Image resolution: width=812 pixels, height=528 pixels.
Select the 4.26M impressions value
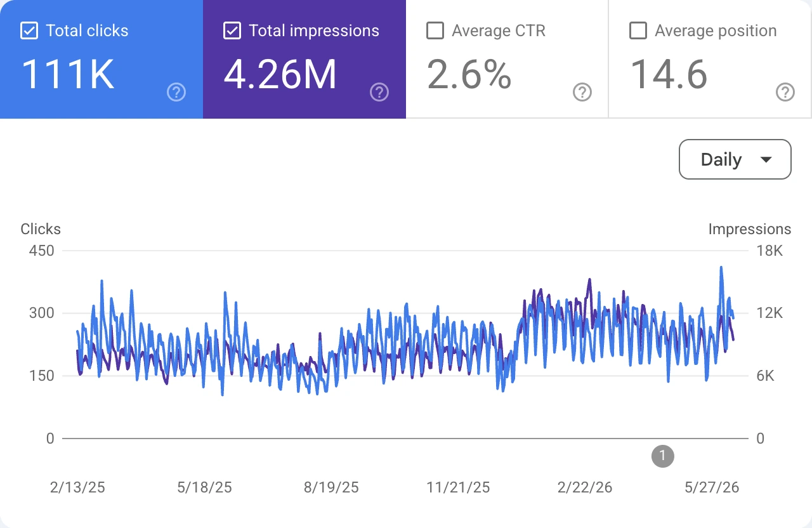click(x=280, y=74)
